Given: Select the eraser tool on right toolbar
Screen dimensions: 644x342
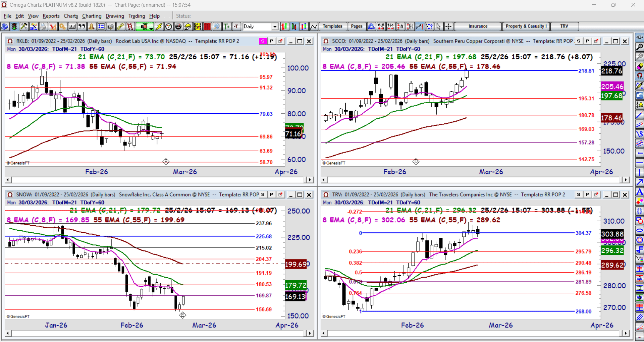Looking at the screenshot, I should pos(640,66).
